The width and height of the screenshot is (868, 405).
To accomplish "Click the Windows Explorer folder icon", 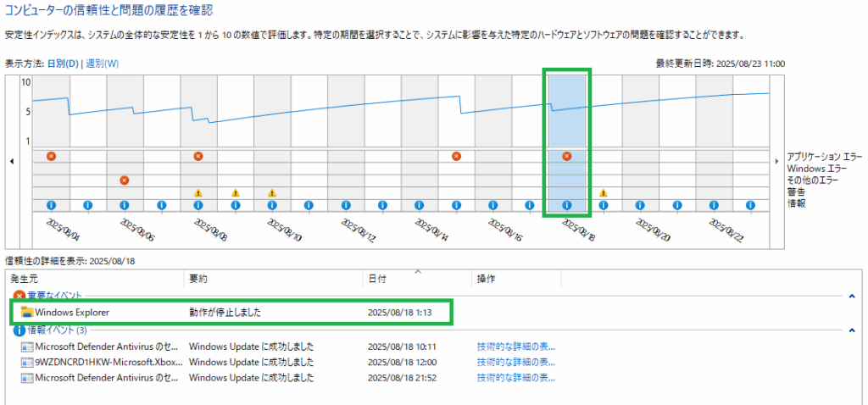I will 27,313.
